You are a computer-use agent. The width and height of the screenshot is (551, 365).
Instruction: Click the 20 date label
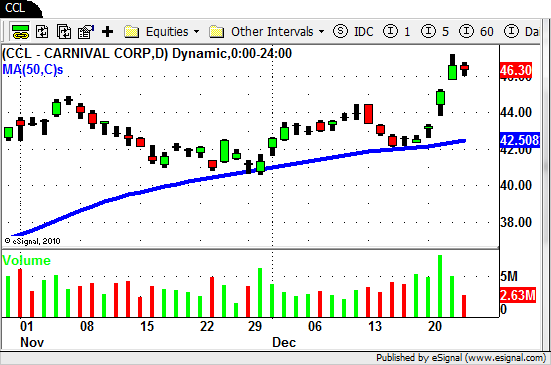point(435,326)
